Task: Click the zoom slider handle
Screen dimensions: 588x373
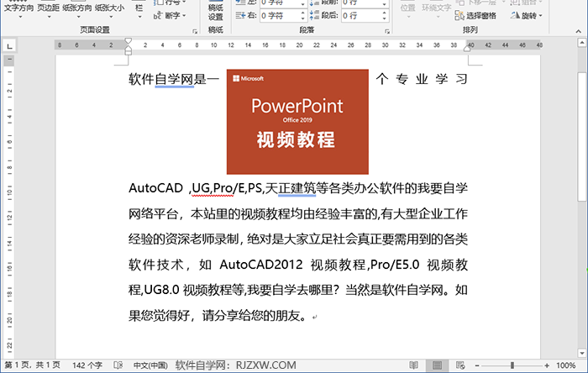Action: click(x=512, y=365)
